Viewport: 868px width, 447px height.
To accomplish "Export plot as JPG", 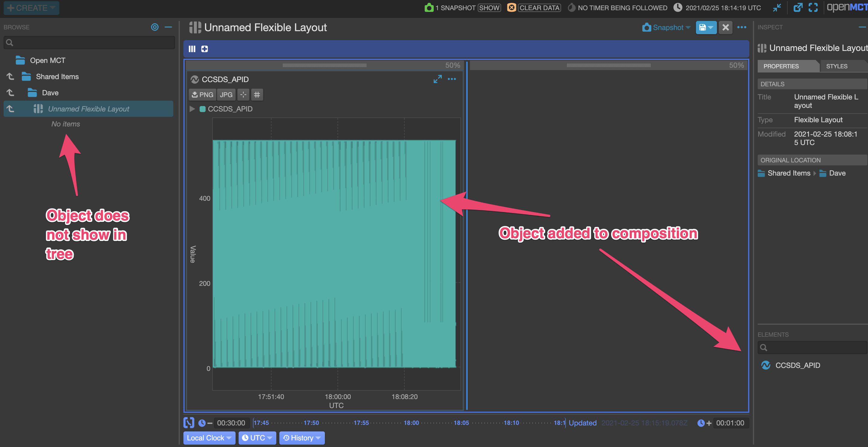I will (x=226, y=95).
